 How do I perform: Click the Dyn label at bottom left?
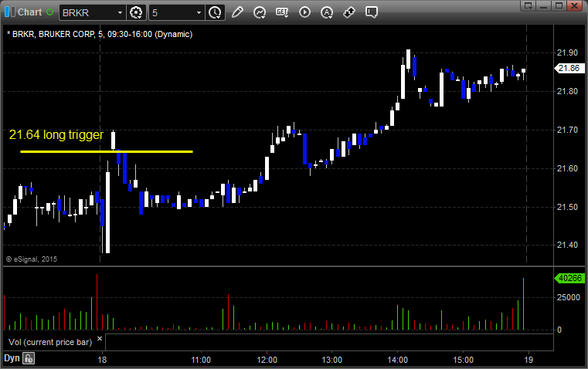tap(12, 358)
